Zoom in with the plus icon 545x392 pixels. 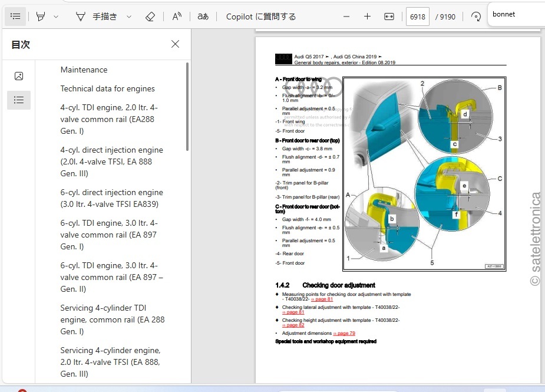[368, 17]
